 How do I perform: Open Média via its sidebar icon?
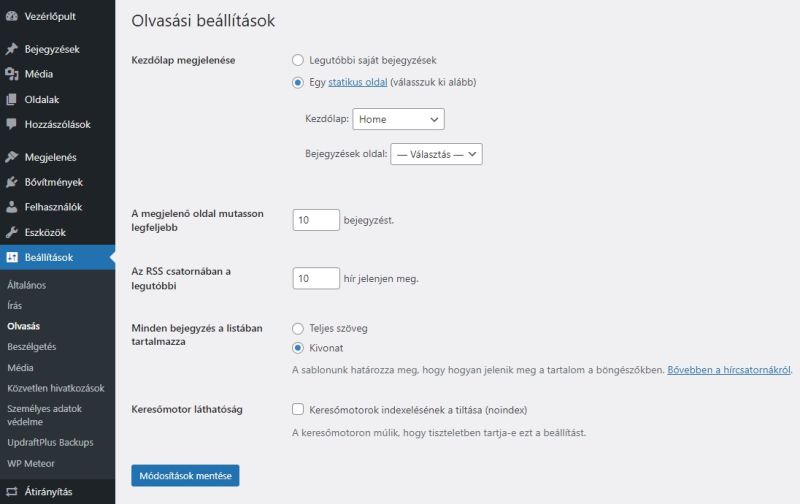(12, 74)
